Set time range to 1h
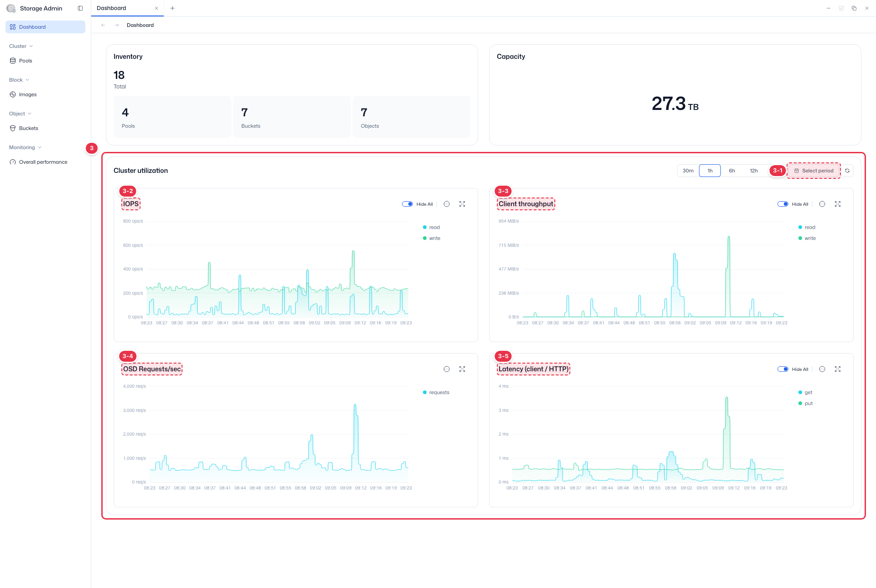This screenshot has height=588, width=876. 710,171
